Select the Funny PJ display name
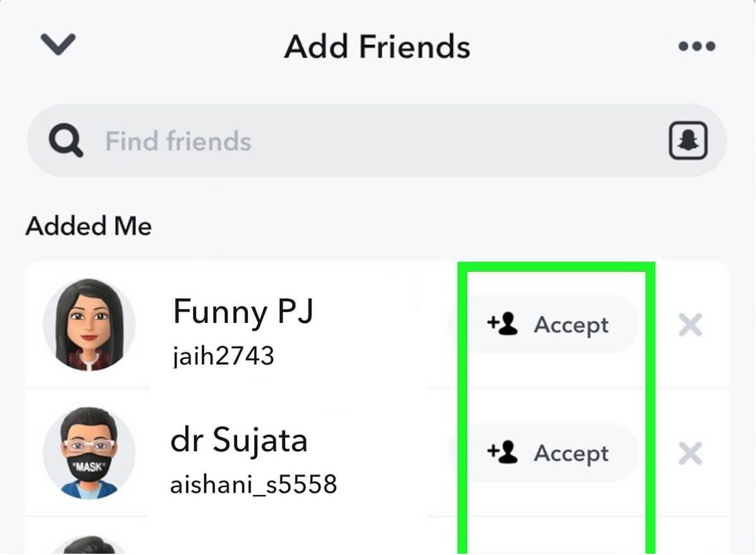The height and width of the screenshot is (555, 756). tap(243, 312)
